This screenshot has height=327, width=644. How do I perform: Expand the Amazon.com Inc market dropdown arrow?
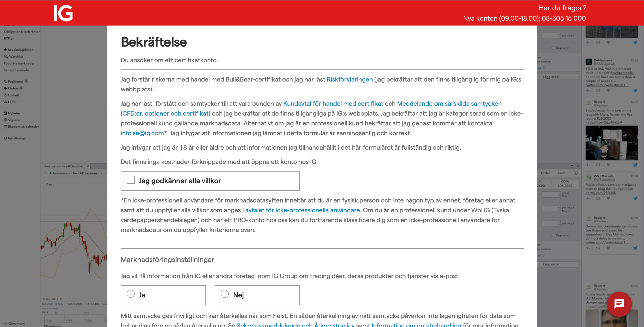pyautogui.click(x=102, y=173)
